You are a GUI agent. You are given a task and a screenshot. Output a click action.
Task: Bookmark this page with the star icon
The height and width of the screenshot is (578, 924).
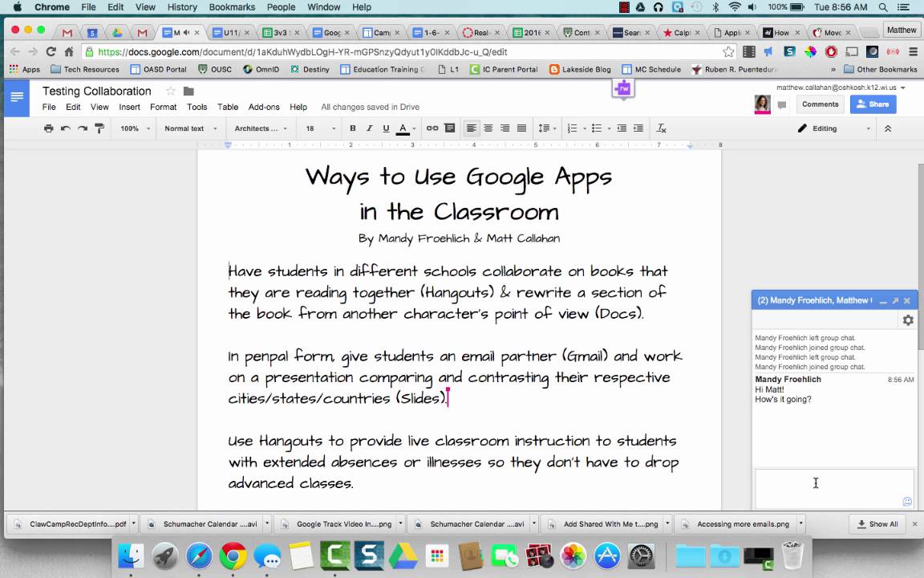pyautogui.click(x=728, y=52)
